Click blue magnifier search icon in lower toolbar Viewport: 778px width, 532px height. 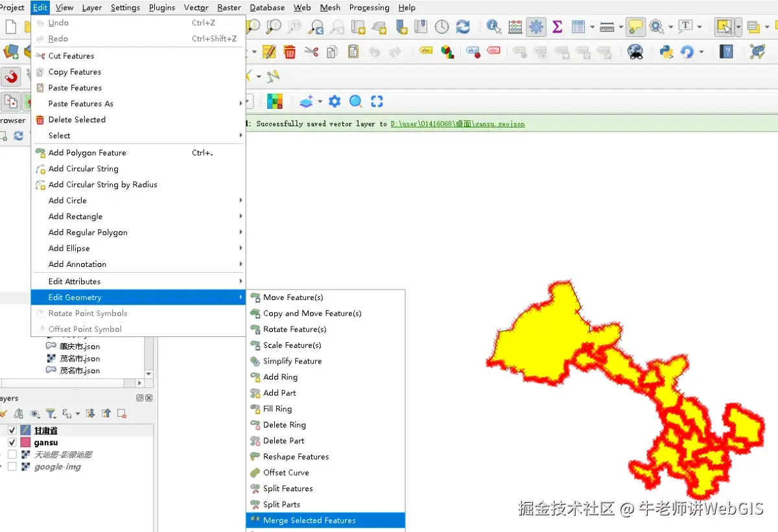pyautogui.click(x=356, y=101)
